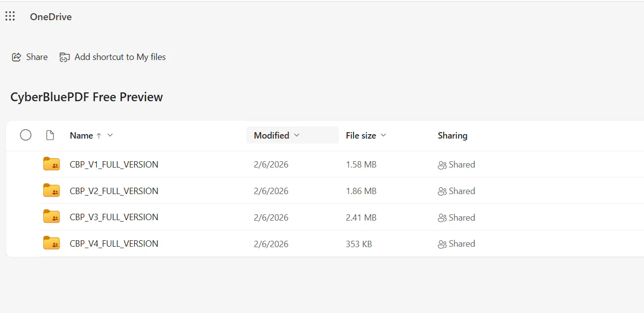Viewport: 644px width, 313px height.
Task: Toggle the select all items circle
Action: (26, 135)
